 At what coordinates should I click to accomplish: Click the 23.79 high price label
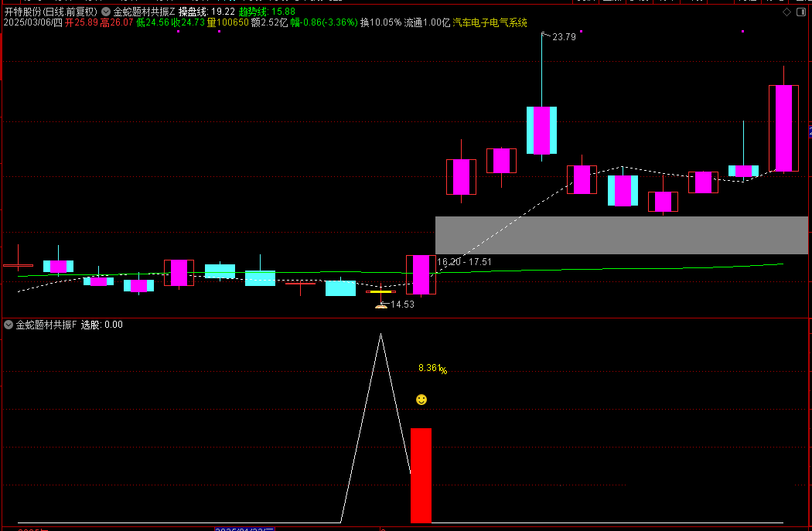coord(564,36)
